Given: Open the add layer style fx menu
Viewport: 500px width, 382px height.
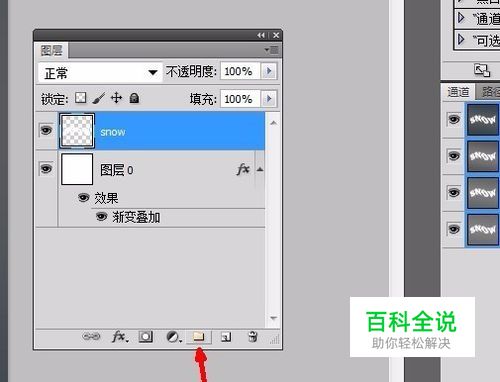Looking at the screenshot, I should 120,337.
